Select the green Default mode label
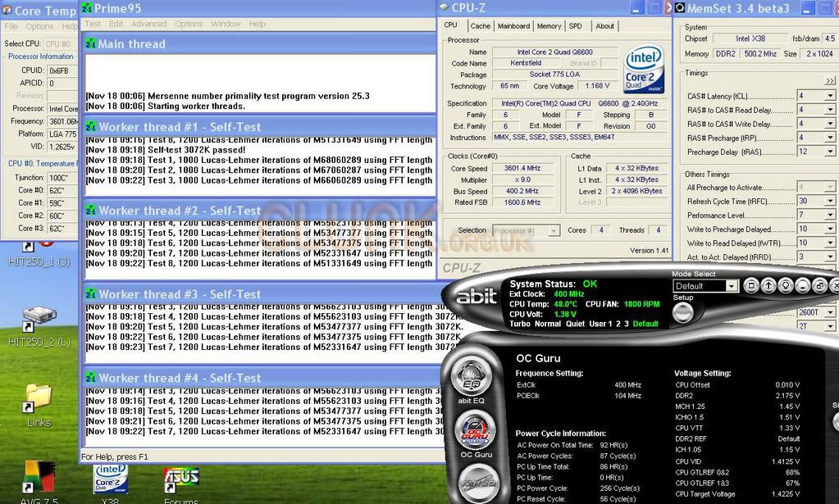 (x=645, y=324)
